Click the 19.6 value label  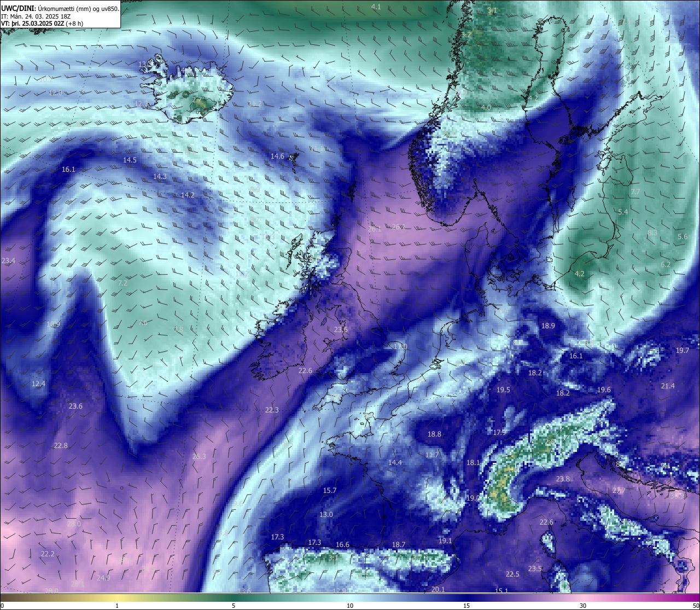click(x=604, y=390)
